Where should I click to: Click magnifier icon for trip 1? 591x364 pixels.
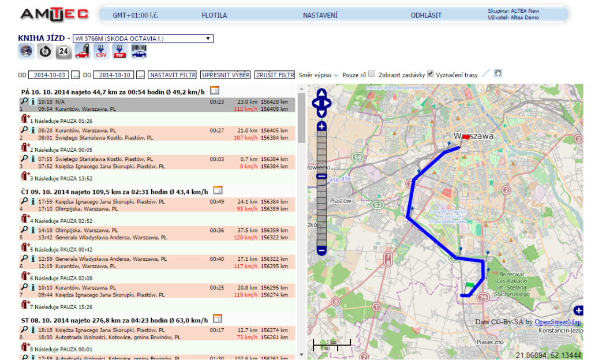pos(24,101)
